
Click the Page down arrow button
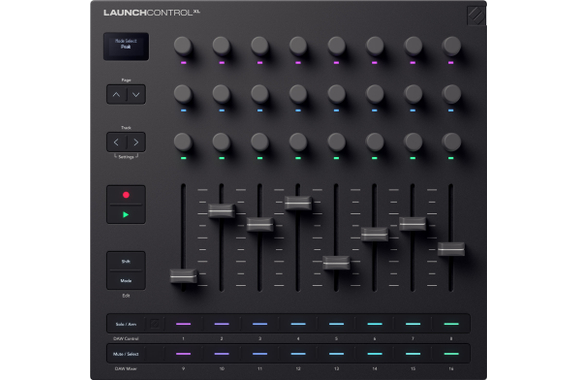click(x=136, y=94)
